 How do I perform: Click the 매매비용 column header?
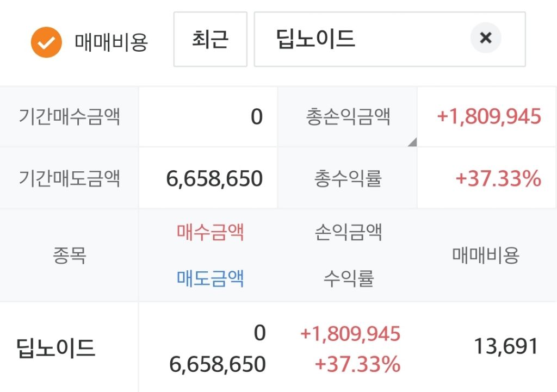coord(486,256)
